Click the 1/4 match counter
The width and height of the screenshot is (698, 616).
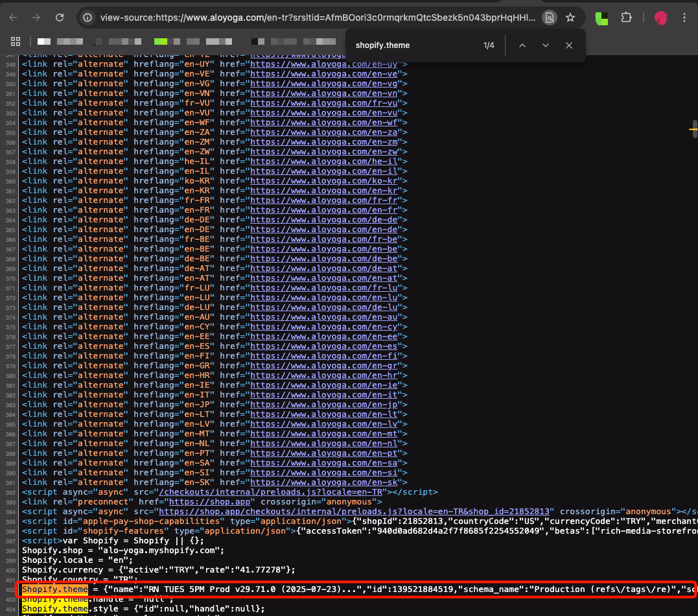click(x=489, y=45)
